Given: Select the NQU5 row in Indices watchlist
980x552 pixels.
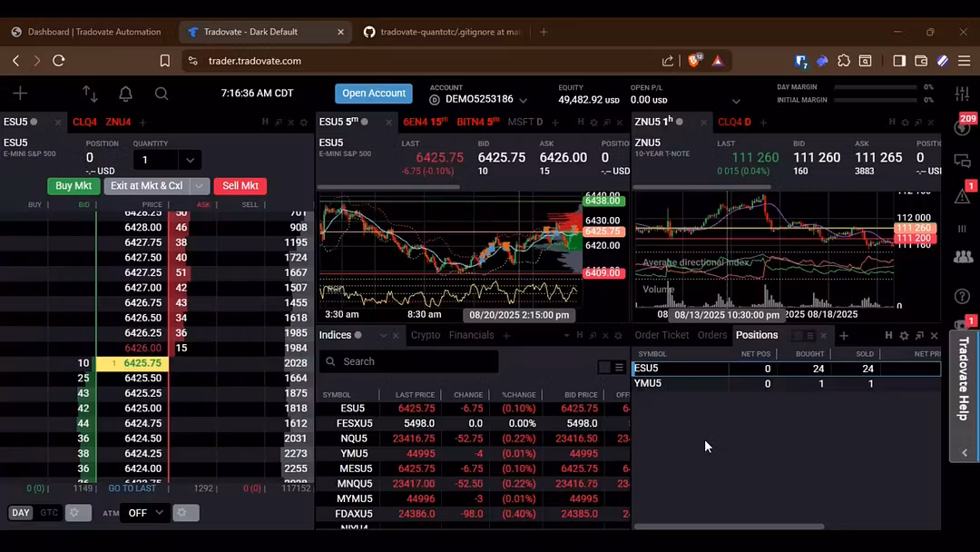Looking at the screenshot, I should (x=473, y=439).
